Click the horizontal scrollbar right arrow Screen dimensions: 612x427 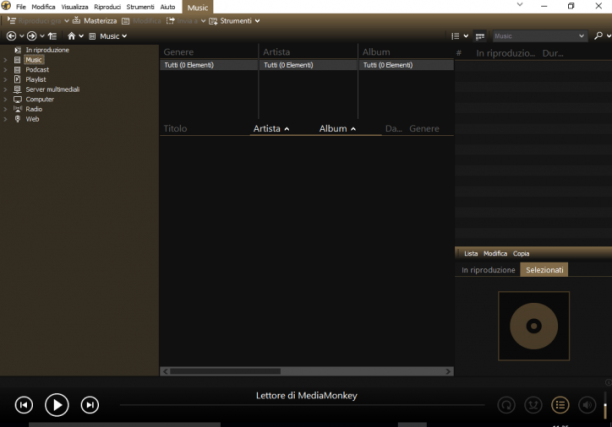(x=448, y=371)
